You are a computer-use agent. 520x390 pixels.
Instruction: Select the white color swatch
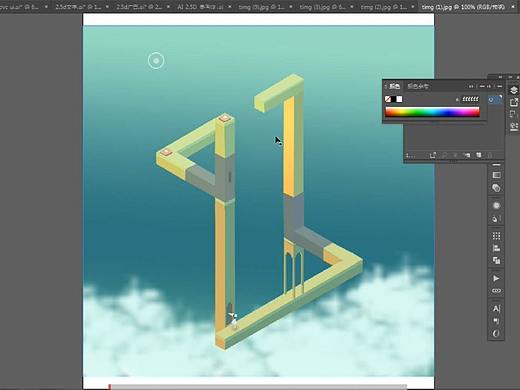click(x=399, y=99)
